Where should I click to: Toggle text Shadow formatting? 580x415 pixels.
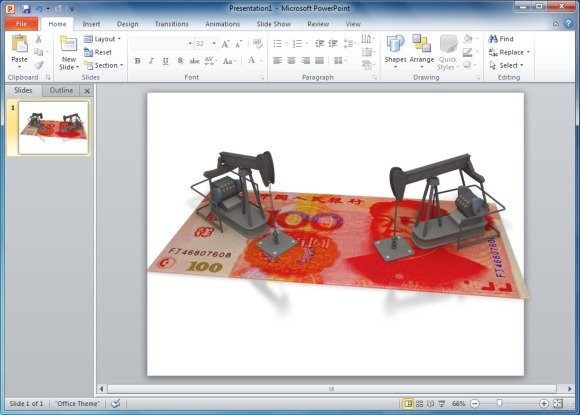(180, 61)
